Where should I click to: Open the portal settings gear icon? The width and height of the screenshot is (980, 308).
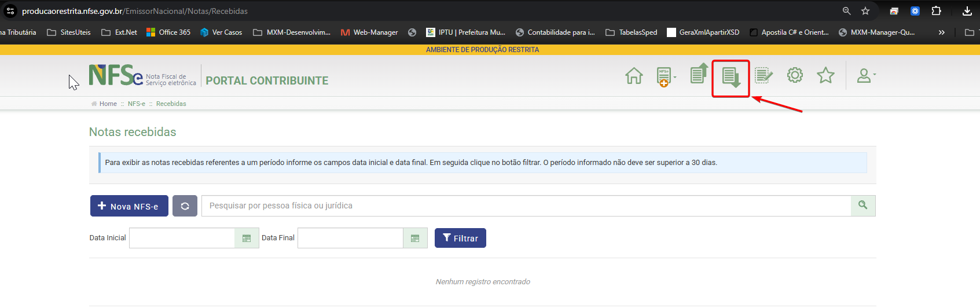(x=795, y=75)
